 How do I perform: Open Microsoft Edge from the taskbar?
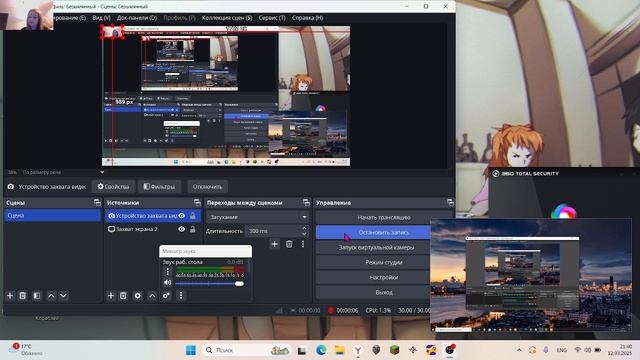[321, 350]
